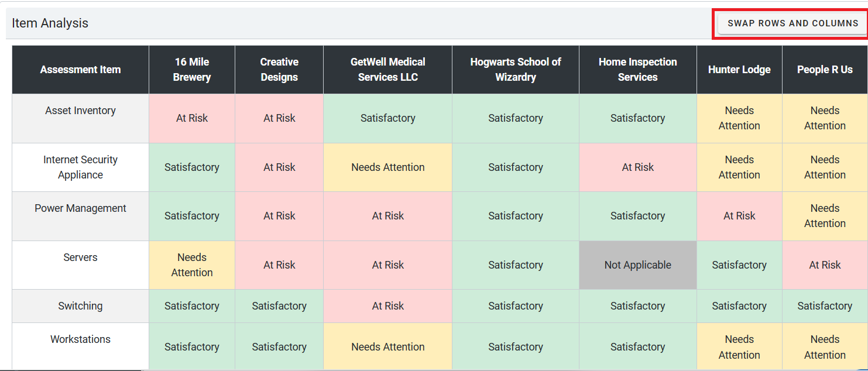This screenshot has height=371, width=868.
Task: Click the People R Us column header
Action: coord(825,70)
